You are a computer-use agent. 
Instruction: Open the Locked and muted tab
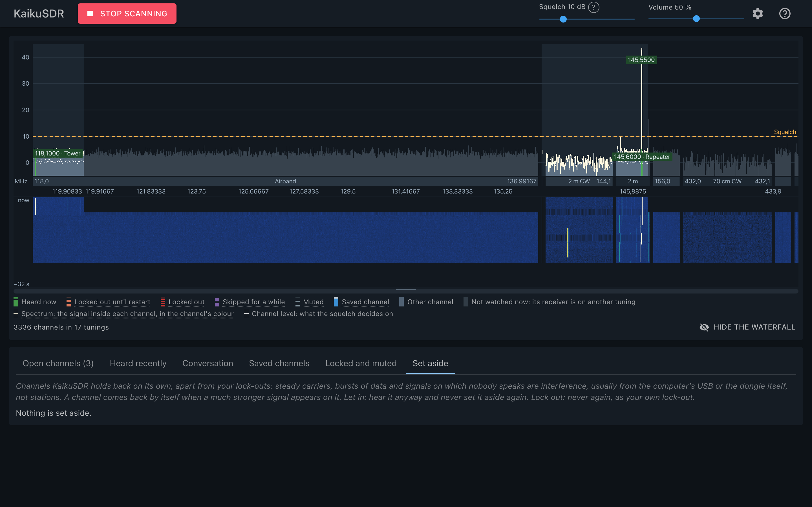[361, 363]
